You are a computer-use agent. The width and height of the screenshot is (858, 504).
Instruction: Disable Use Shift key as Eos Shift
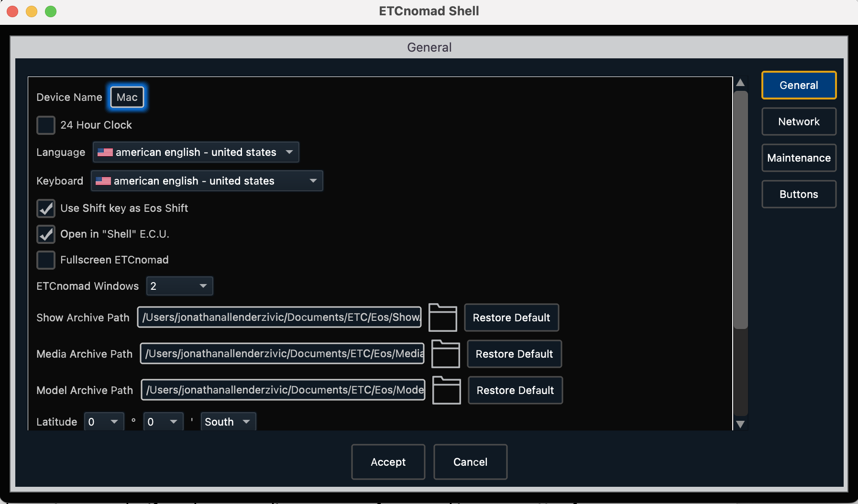pos(45,208)
